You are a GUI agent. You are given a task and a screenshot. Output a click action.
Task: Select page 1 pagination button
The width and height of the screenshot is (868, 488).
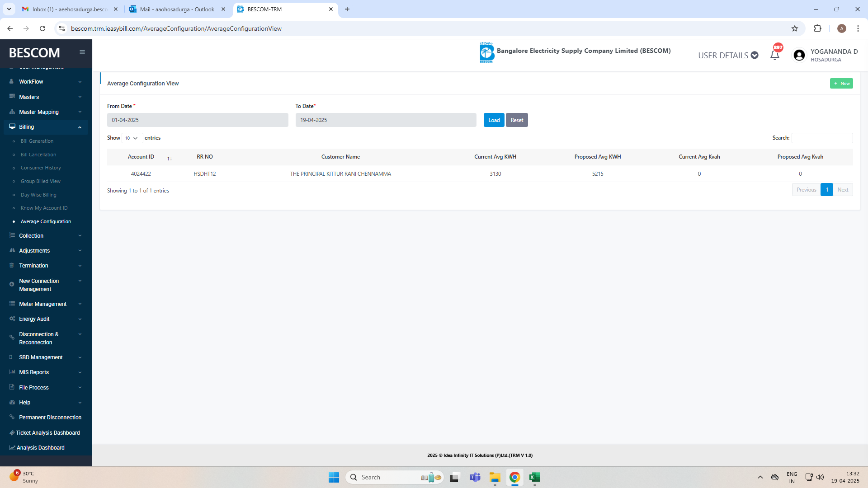click(827, 190)
